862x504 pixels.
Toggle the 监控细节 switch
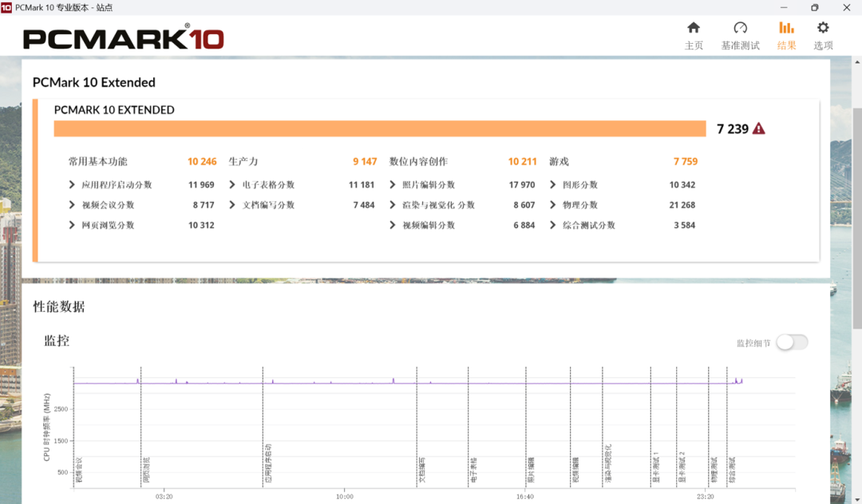pyautogui.click(x=793, y=342)
